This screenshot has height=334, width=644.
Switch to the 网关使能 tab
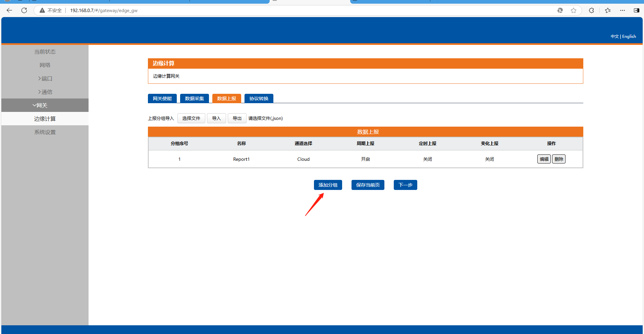[x=162, y=98]
